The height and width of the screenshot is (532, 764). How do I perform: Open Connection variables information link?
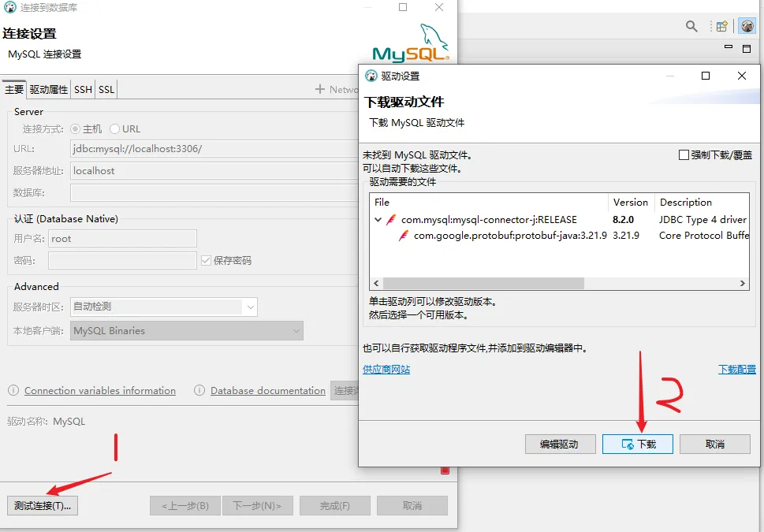tap(100, 391)
